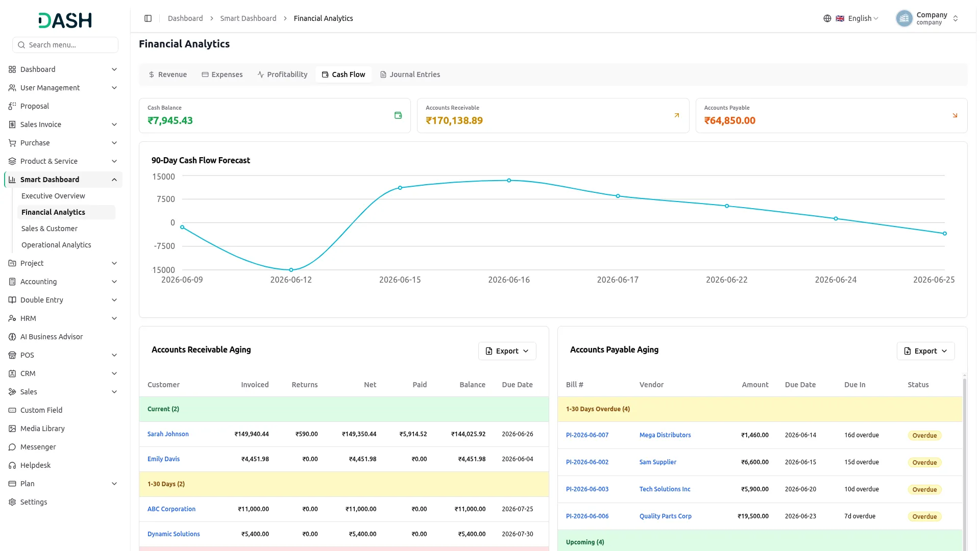980x551 pixels.
Task: Expand the User Management chevron
Action: coord(114,88)
